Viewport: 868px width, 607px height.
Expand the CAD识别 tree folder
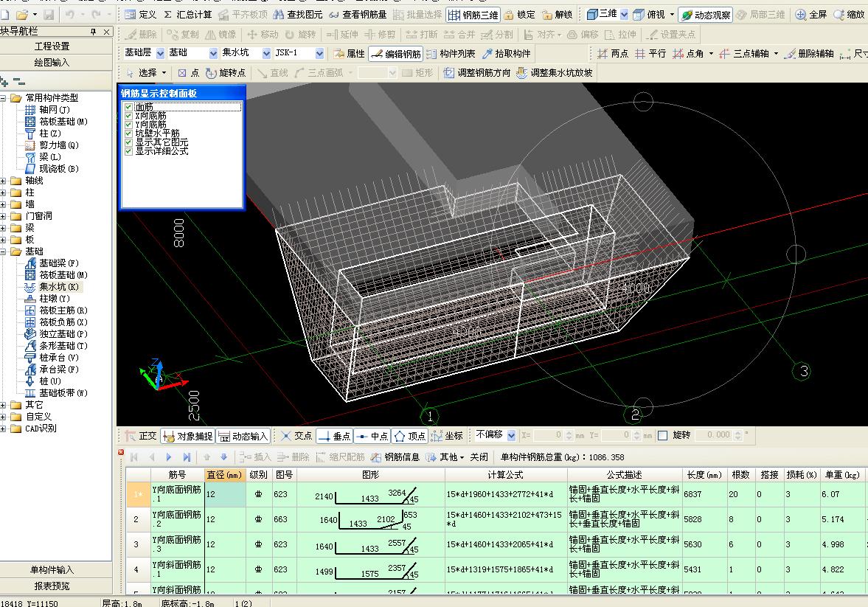4,429
